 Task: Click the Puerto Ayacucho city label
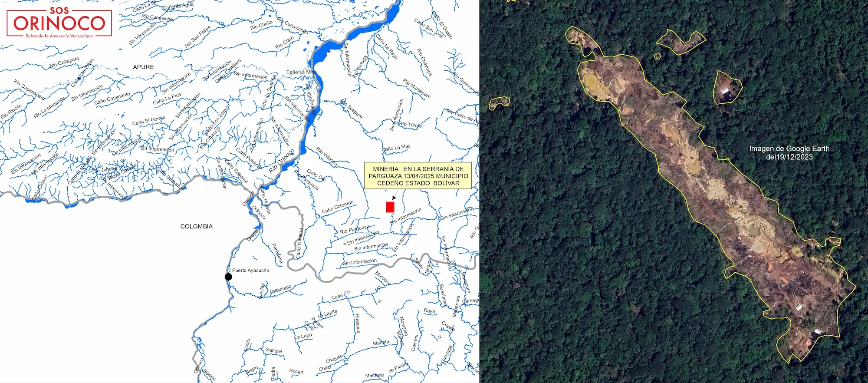(250, 270)
